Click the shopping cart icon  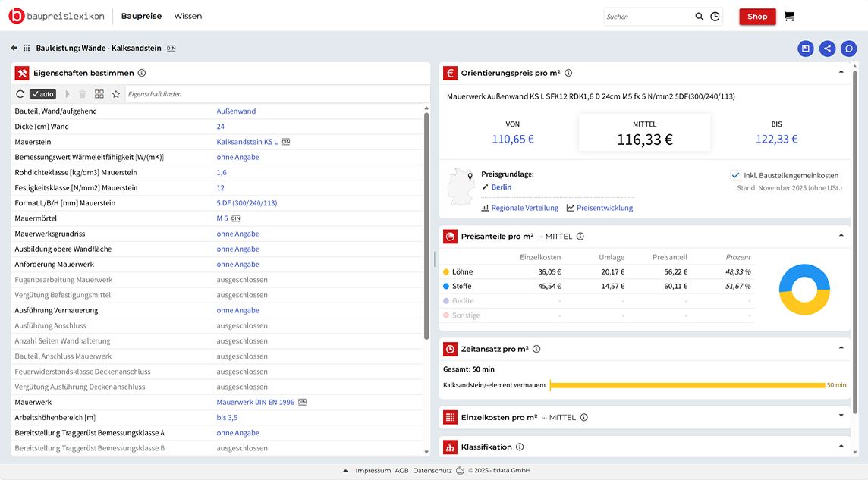pyautogui.click(x=789, y=16)
